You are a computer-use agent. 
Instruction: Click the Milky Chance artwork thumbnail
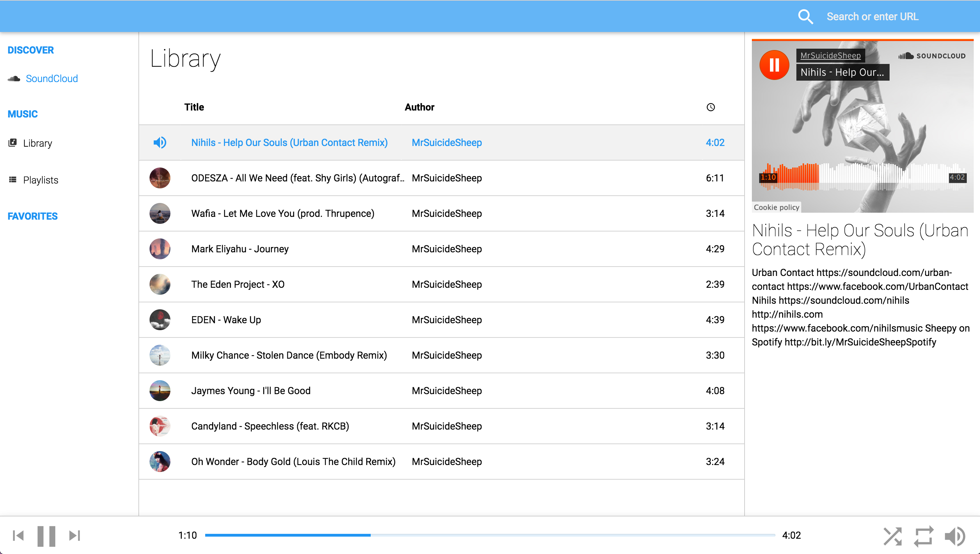(160, 355)
